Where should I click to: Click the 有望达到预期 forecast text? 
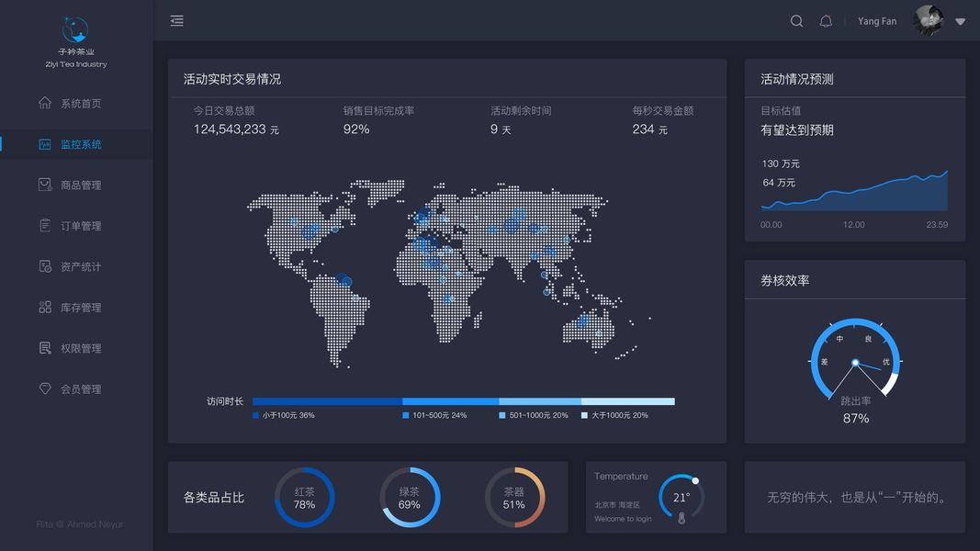(797, 129)
